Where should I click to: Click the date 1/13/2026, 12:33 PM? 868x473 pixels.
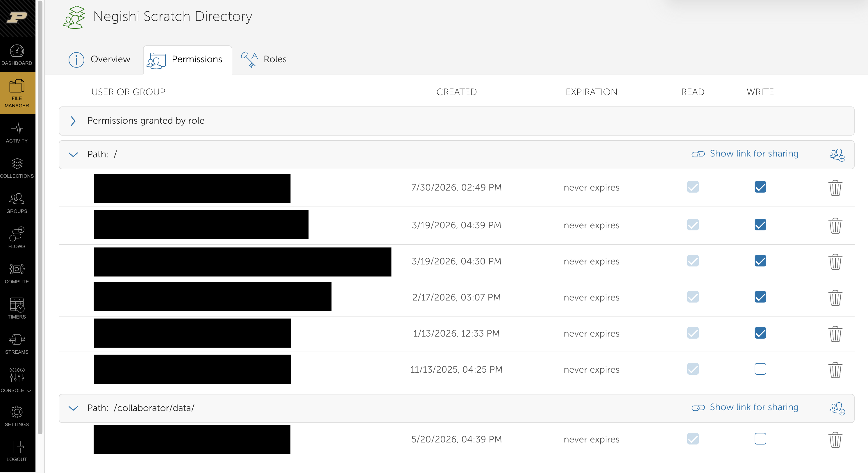coord(456,333)
